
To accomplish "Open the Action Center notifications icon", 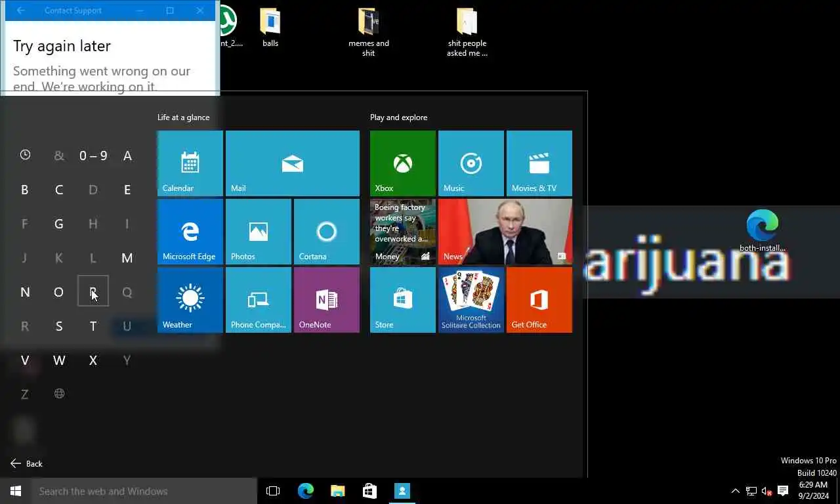I will 783,491.
